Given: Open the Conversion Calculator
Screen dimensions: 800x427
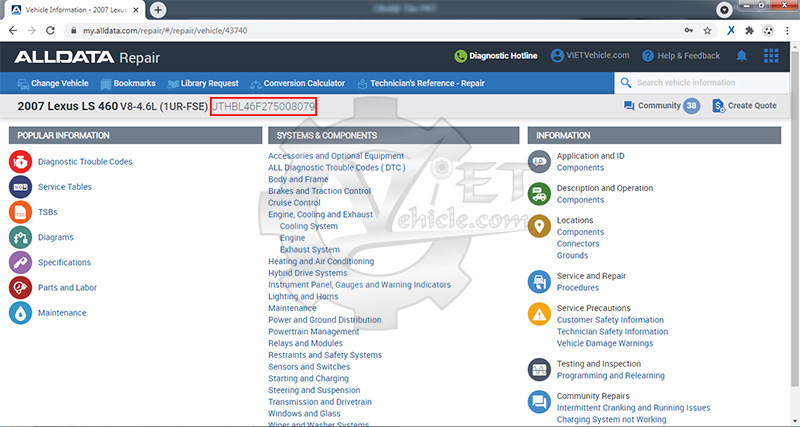Looking at the screenshot, I should click(297, 83).
